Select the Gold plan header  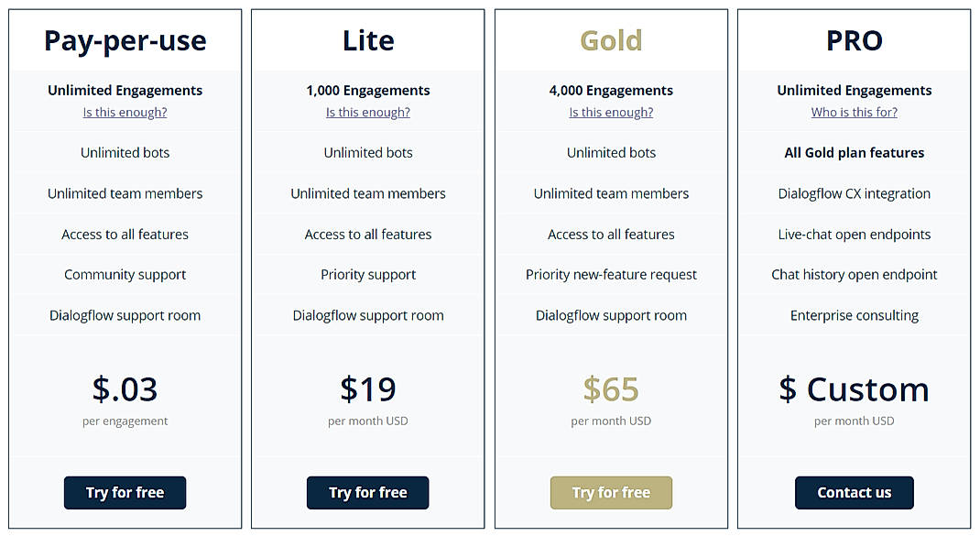611,40
